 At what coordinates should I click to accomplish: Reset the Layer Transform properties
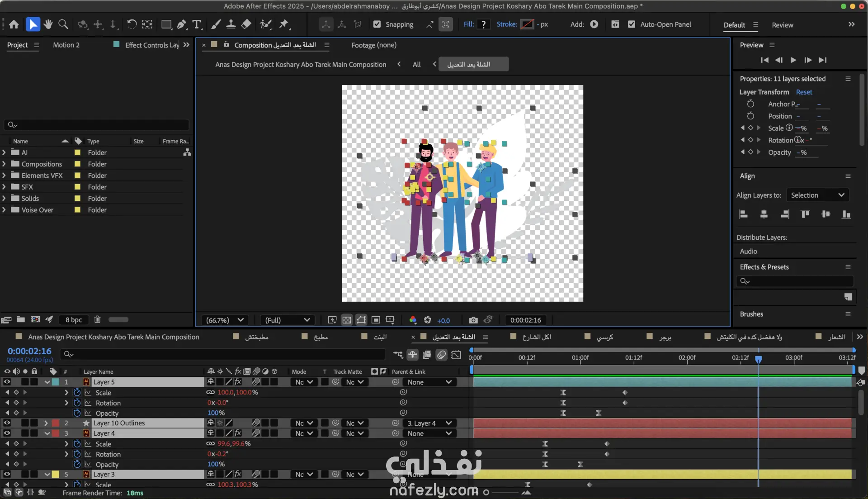tap(804, 92)
